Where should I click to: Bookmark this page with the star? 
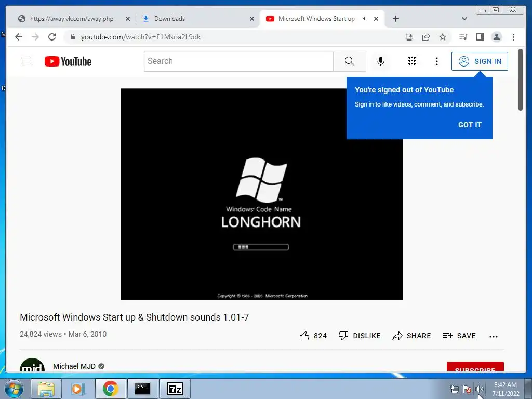443,37
